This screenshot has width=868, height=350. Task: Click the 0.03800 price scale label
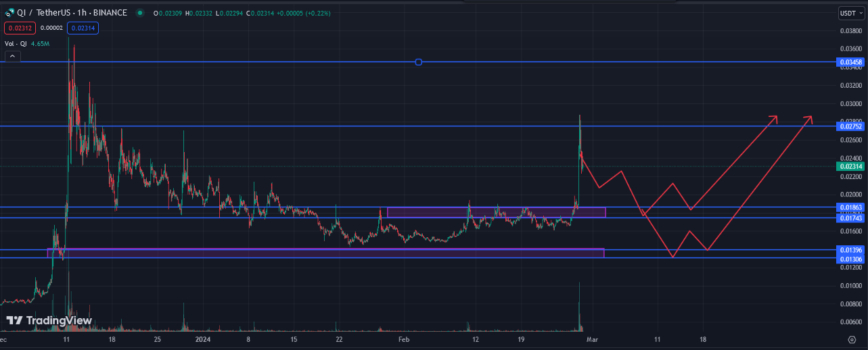(x=850, y=31)
